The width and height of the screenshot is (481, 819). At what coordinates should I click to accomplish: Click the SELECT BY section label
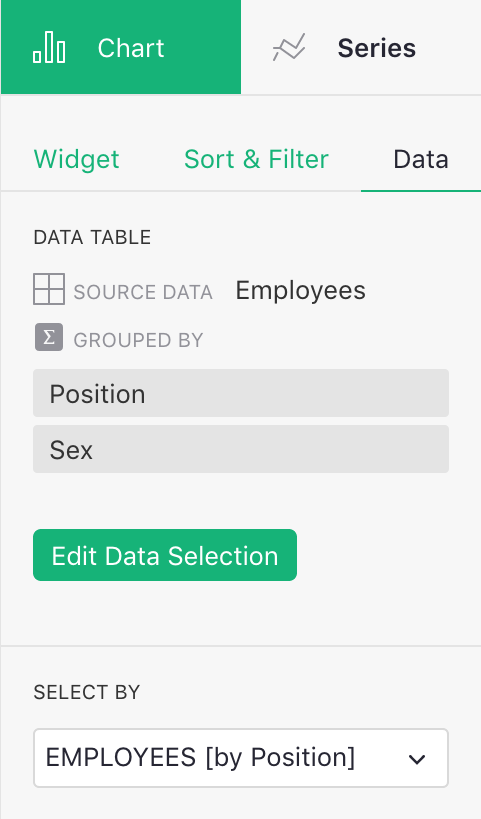87,693
